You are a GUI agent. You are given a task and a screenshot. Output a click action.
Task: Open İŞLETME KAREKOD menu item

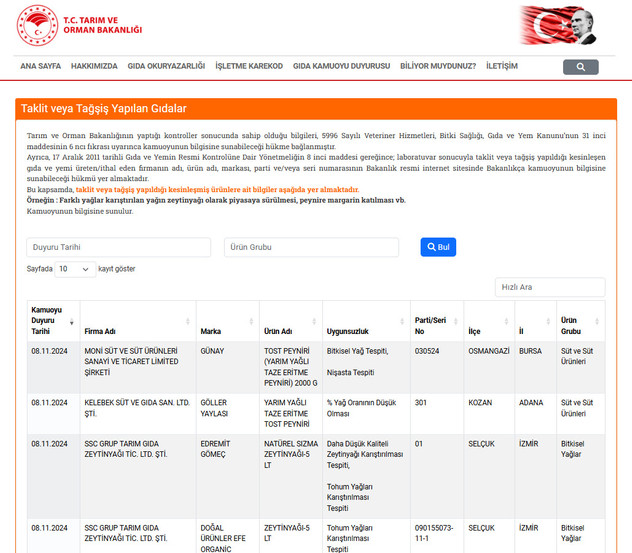point(249,66)
